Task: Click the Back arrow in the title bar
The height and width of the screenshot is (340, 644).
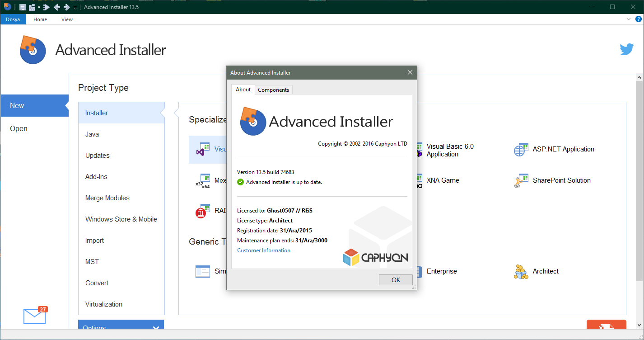Action: [57, 7]
